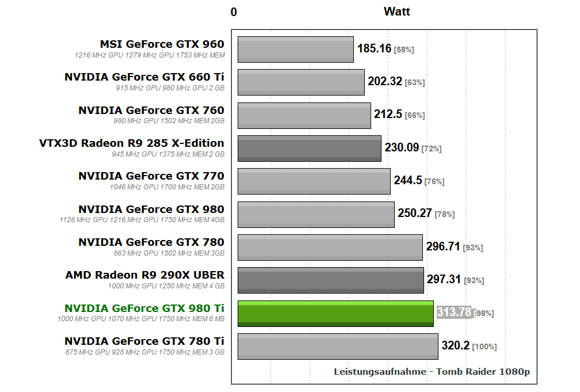Click the green GTX 980 Ti bar
Image resolution: width=580 pixels, height=392 pixels.
coord(335,314)
